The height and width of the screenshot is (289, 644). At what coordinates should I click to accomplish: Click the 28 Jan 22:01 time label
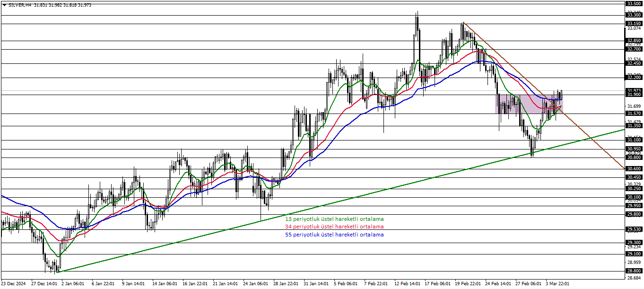285,284
